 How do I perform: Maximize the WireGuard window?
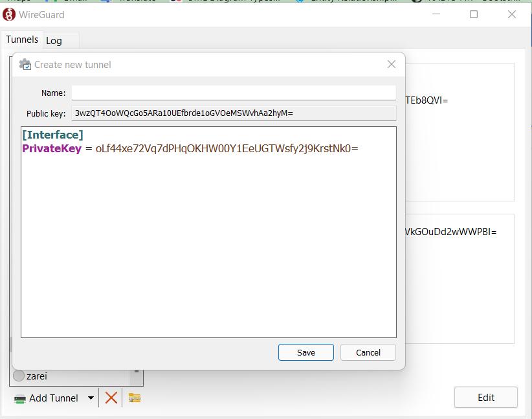[474, 14]
